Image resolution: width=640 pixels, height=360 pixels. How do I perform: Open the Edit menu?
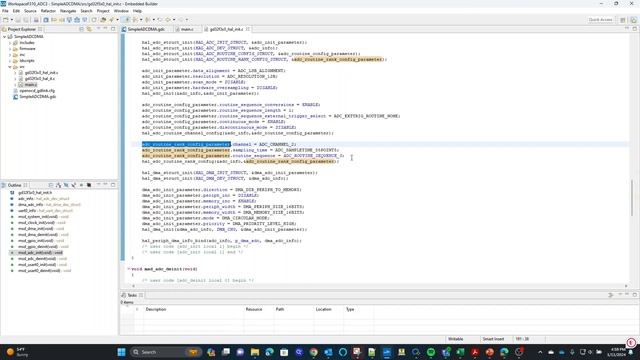pos(16,11)
